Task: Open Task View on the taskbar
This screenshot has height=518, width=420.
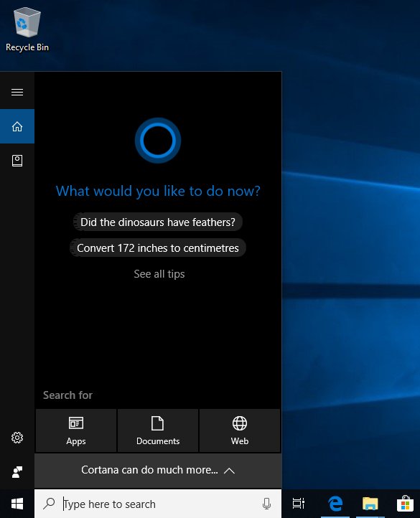Action: tap(299, 504)
